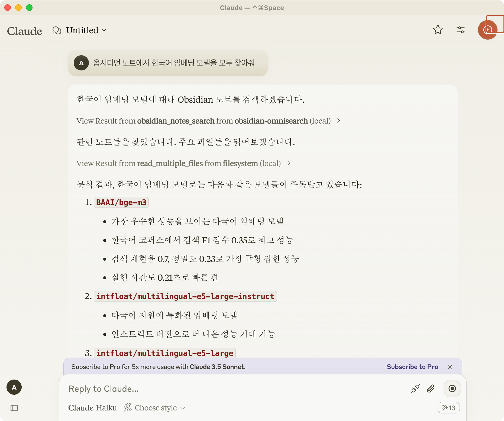Close the window with red button
504x421 pixels.
click(8, 8)
